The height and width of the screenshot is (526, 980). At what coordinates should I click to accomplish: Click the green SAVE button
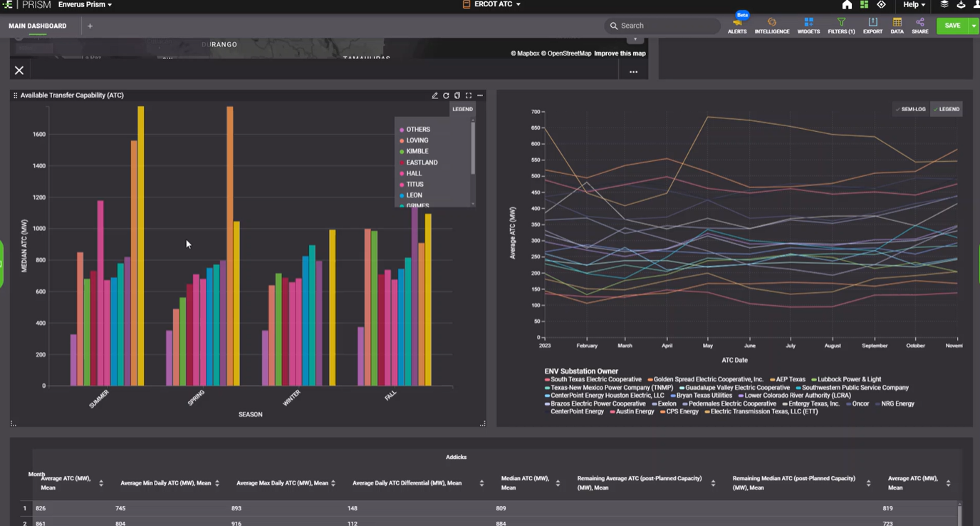(x=952, y=26)
